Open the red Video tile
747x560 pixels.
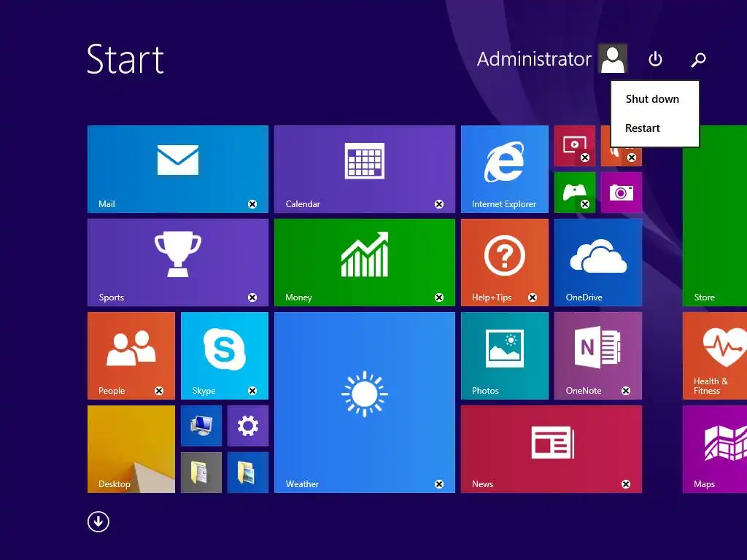coord(575,146)
